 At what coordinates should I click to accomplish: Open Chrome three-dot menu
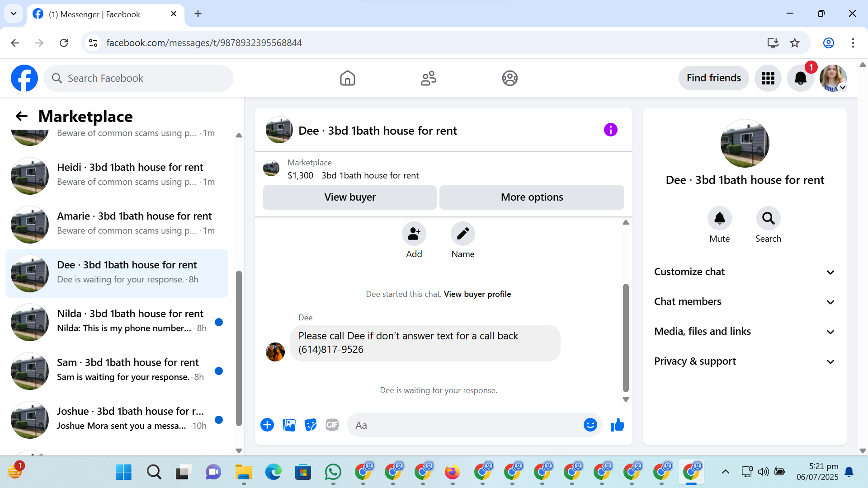[853, 42]
